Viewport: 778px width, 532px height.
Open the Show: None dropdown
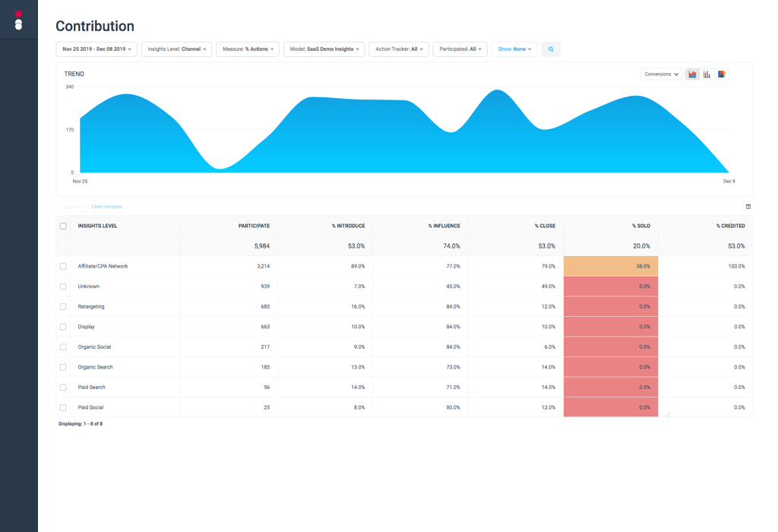(x=513, y=49)
